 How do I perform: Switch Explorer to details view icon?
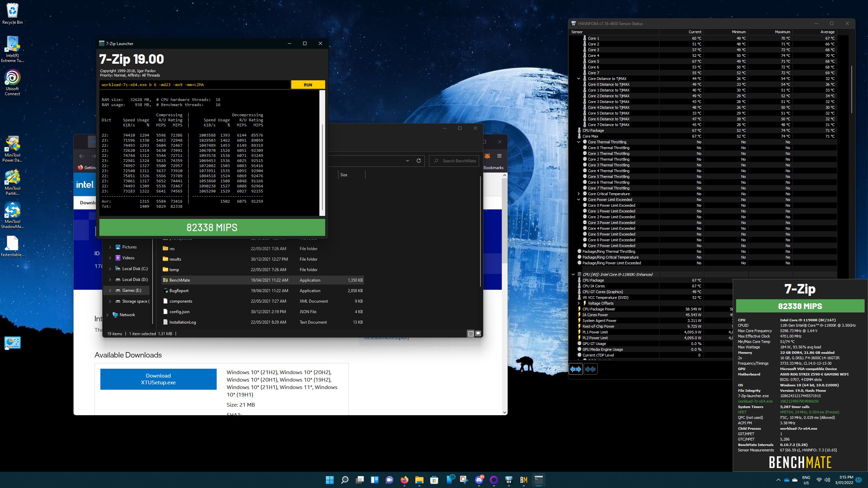(x=471, y=334)
